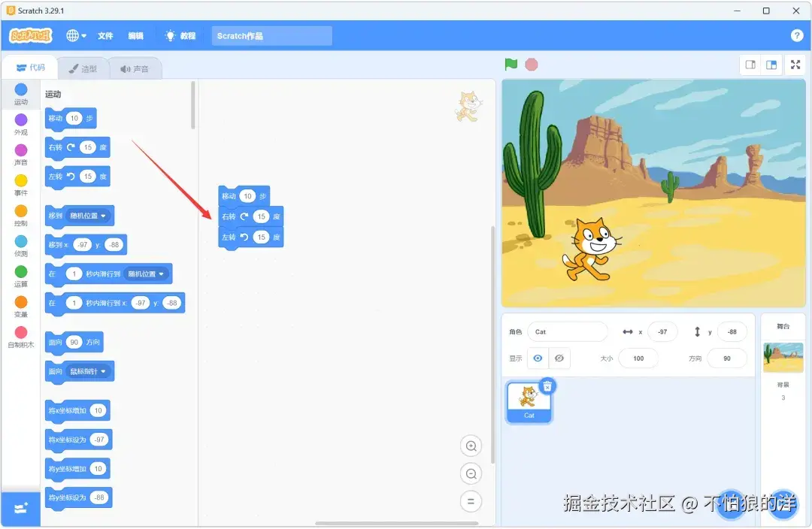812x529 pixels.
Task: Click the red stop icon
Action: point(532,65)
